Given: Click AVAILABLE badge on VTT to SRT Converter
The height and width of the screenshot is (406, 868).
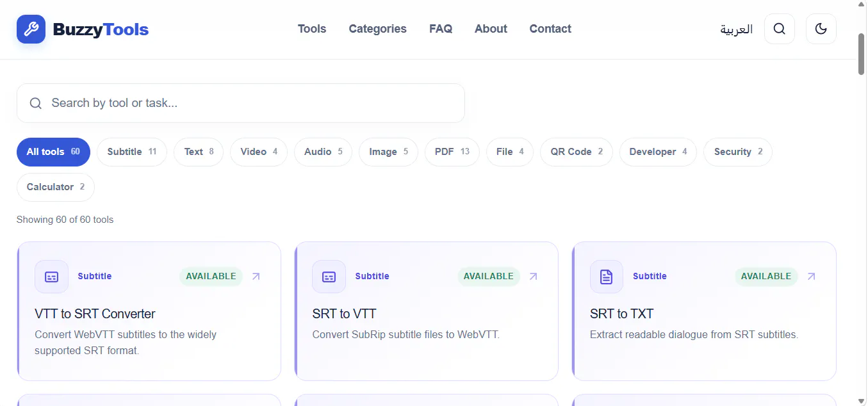Looking at the screenshot, I should (x=211, y=277).
